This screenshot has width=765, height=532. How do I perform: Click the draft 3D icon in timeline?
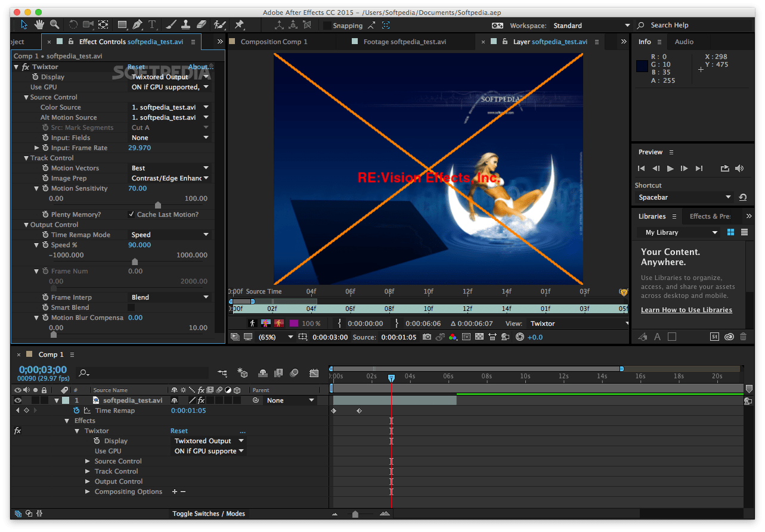point(243,374)
